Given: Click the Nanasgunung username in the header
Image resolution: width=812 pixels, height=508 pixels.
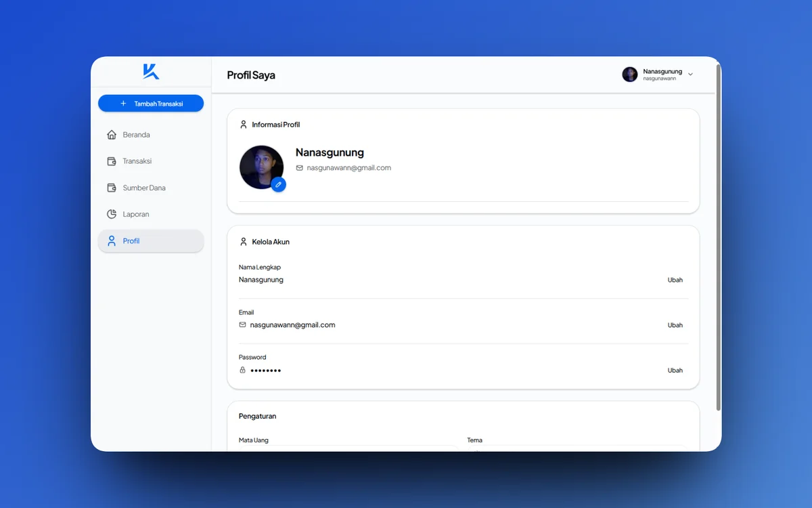Looking at the screenshot, I should 662,71.
